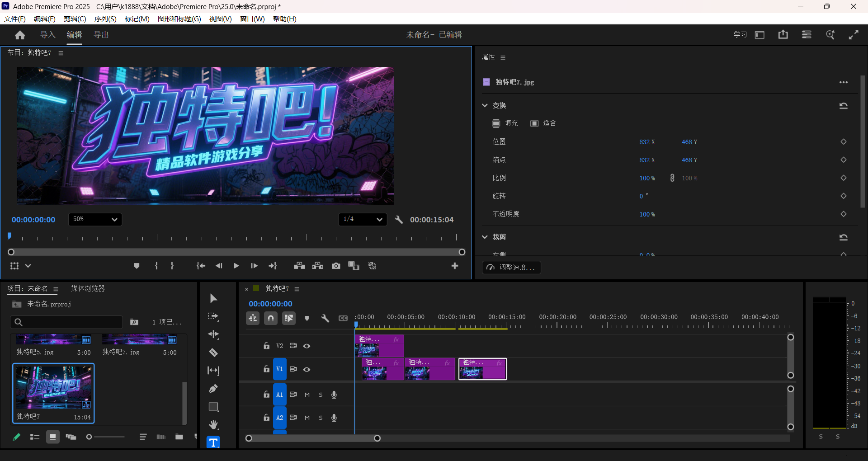Open the 1/4 playback resolution dropdown
The height and width of the screenshot is (461, 868).
363,219
